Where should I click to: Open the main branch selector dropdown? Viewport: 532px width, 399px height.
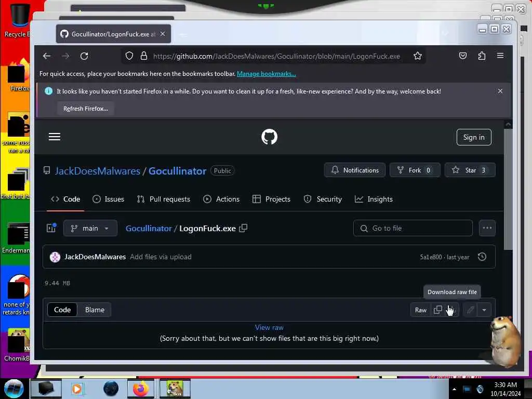click(90, 229)
